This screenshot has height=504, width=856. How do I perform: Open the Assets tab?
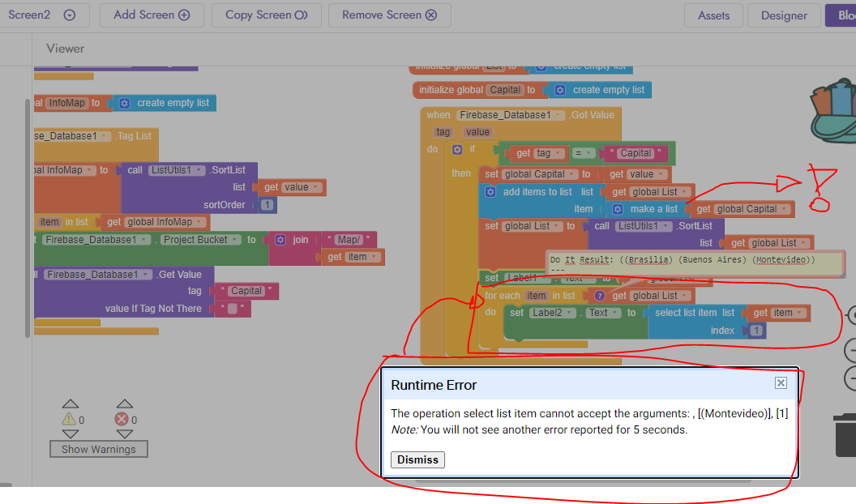[x=713, y=15]
